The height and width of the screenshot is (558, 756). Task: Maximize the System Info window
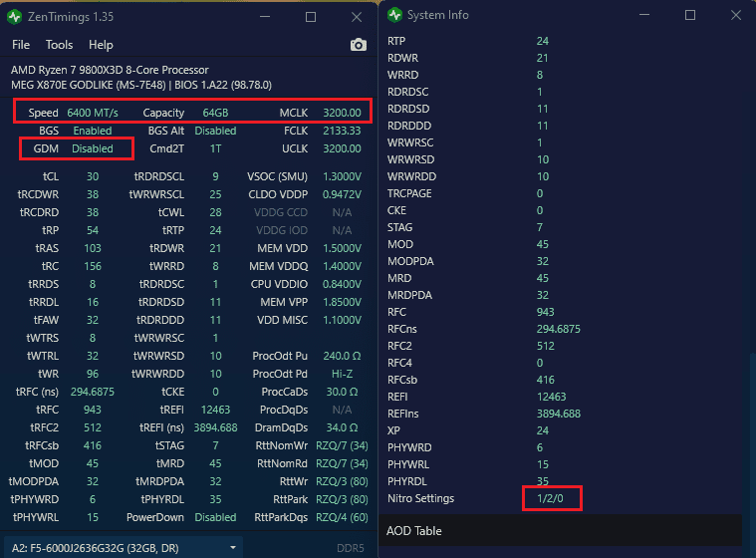(690, 15)
